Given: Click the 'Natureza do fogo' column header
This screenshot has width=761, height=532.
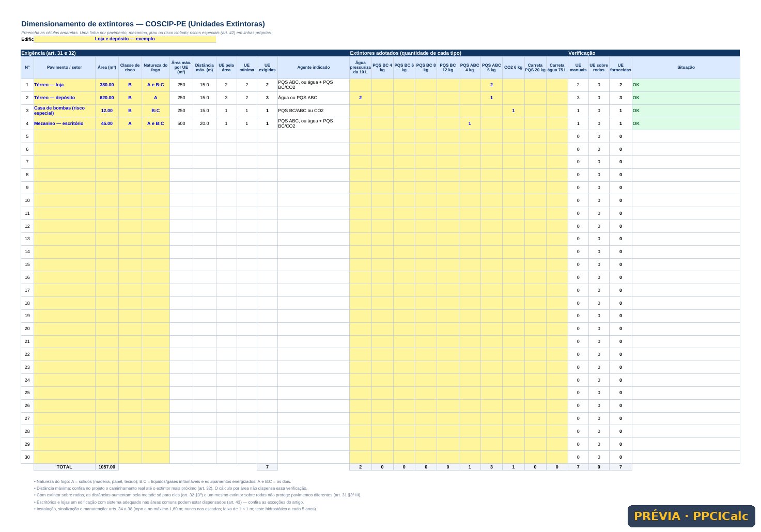Looking at the screenshot, I should (x=156, y=68).
